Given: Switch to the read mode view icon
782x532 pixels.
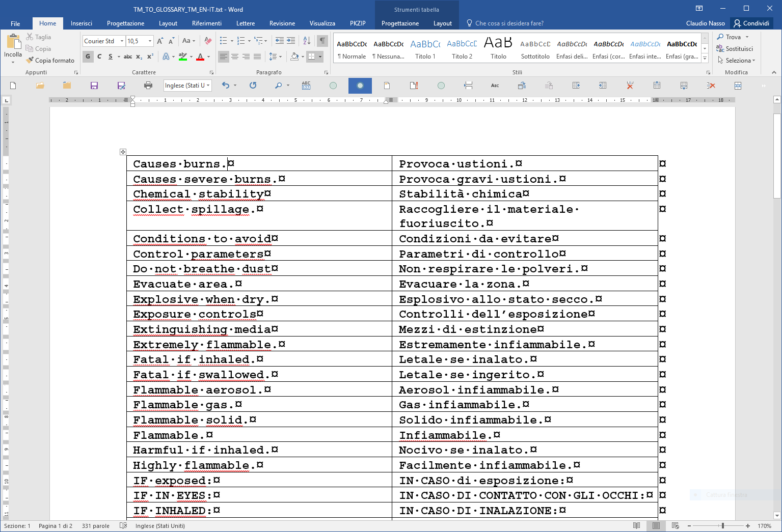Looking at the screenshot, I should pyautogui.click(x=636, y=526).
